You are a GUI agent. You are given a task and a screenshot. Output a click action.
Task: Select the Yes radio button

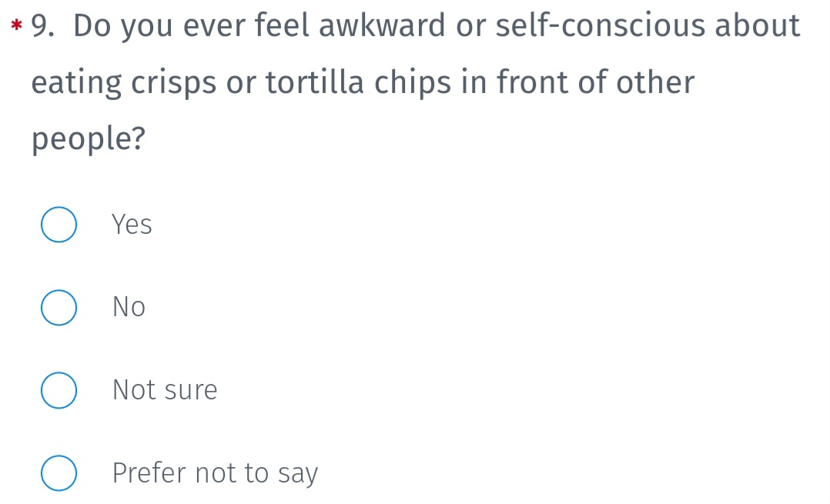point(59,225)
